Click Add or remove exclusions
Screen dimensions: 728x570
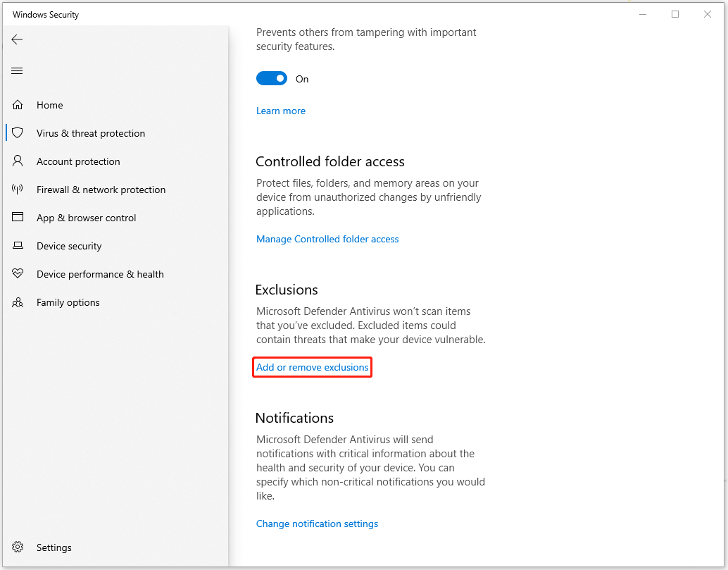(312, 367)
